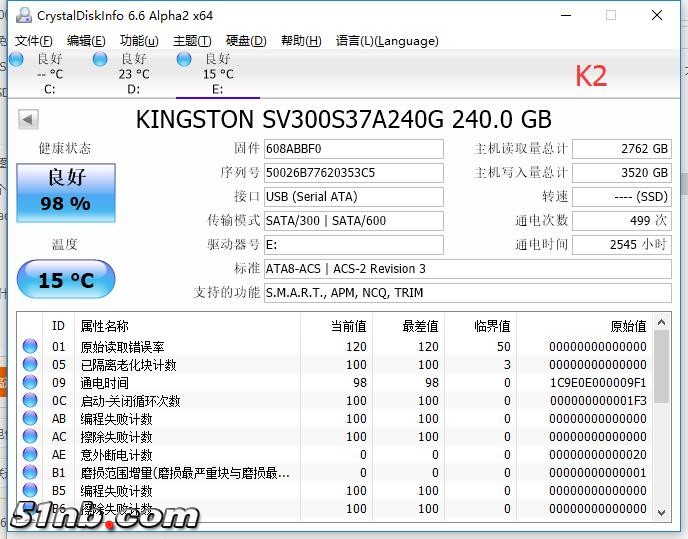Select the E: drive status orb
Image resolution: width=688 pixels, height=539 pixels.
pos(184,59)
